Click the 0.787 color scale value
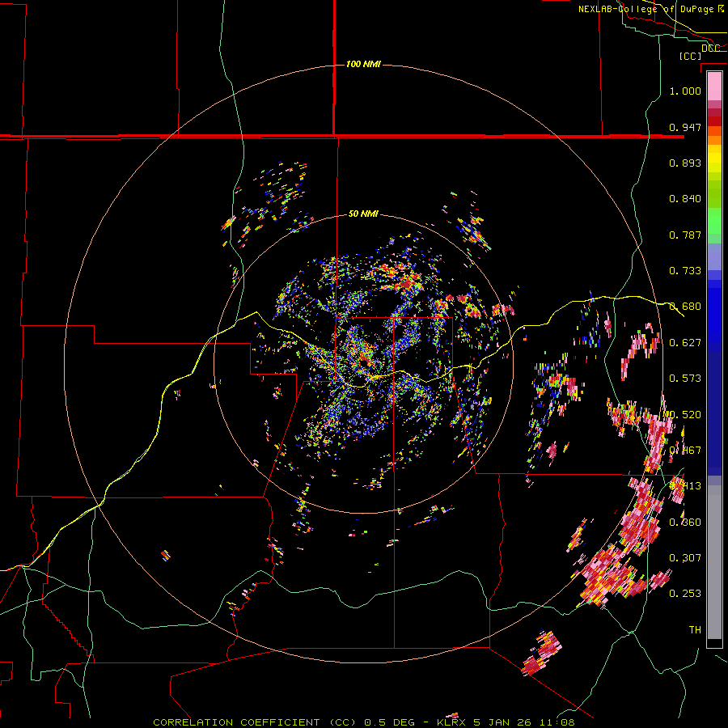 685,235
